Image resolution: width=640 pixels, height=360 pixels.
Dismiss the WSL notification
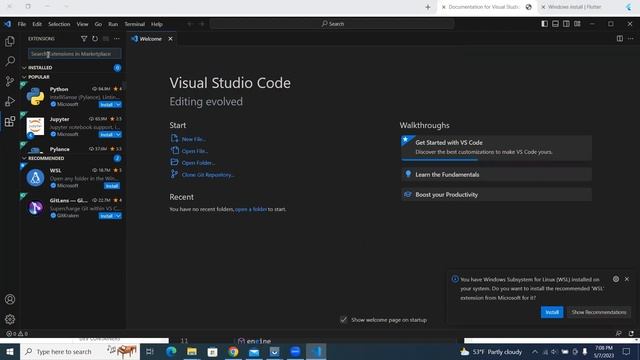[x=627, y=279]
